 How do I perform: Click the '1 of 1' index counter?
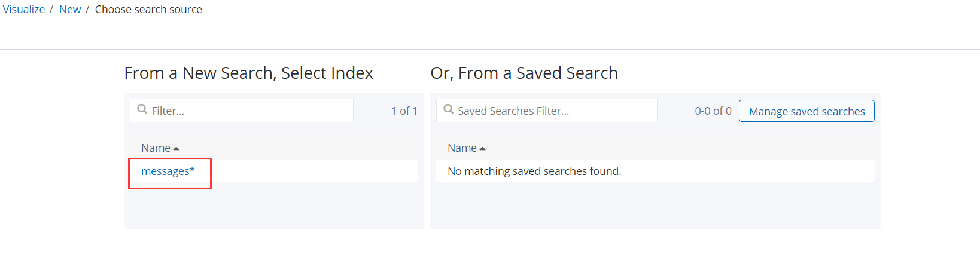tap(404, 111)
